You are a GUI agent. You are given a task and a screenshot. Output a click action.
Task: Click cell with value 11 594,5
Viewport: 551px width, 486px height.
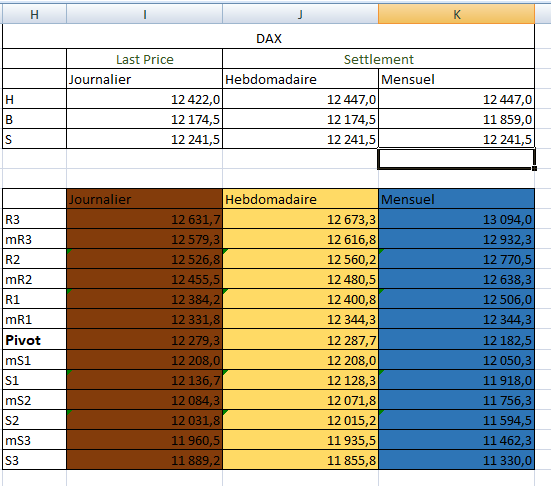point(456,420)
